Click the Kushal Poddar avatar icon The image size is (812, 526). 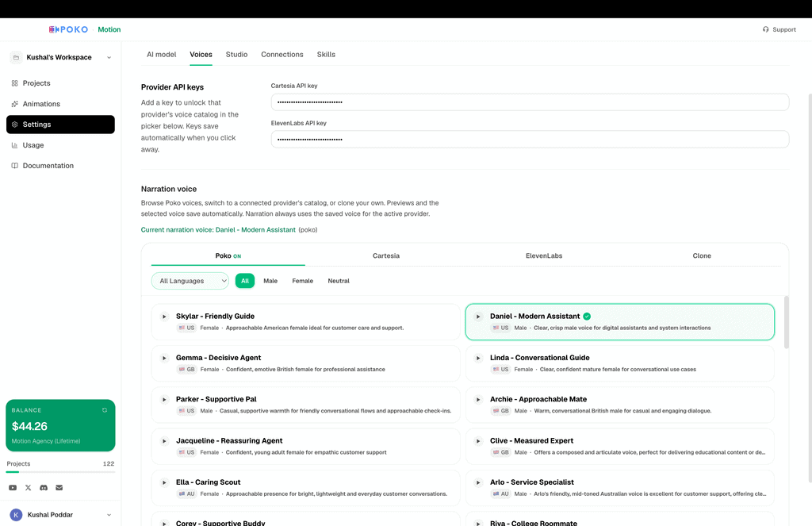point(16,515)
